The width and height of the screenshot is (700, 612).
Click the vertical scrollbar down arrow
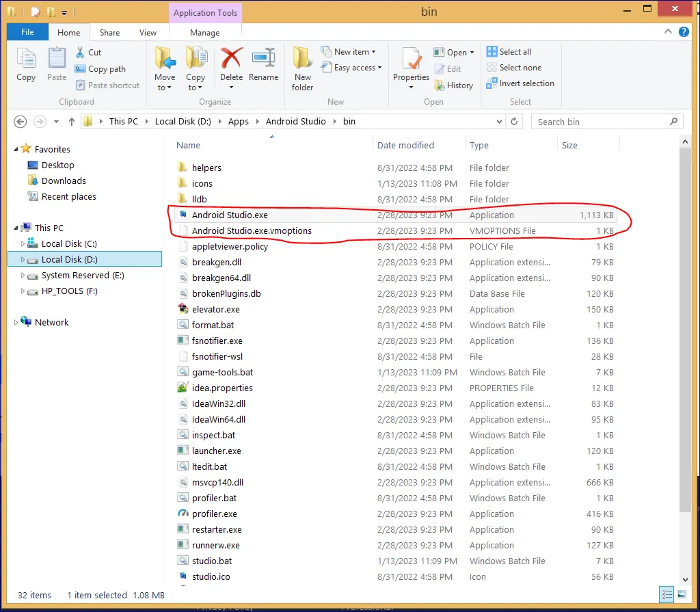[685, 579]
